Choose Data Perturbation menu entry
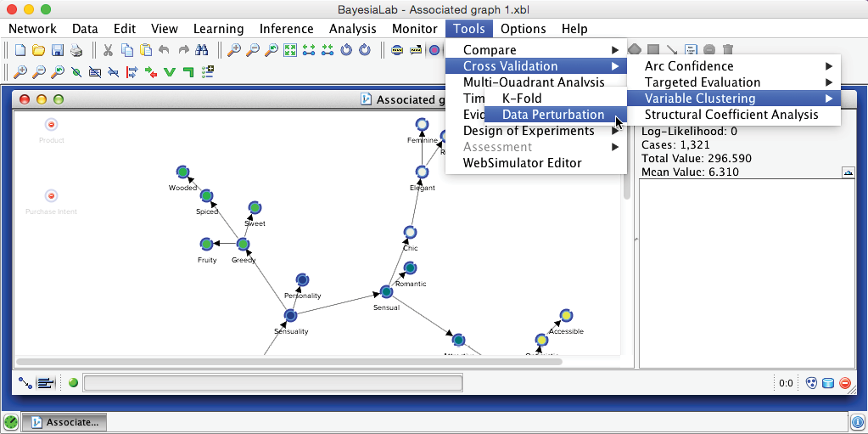The image size is (868, 434). (x=552, y=115)
